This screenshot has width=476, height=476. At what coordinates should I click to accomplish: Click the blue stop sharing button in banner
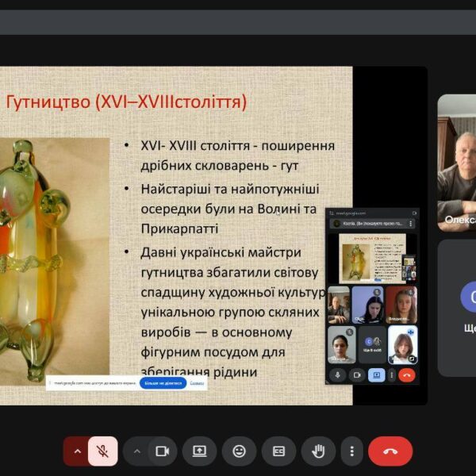point(163,382)
